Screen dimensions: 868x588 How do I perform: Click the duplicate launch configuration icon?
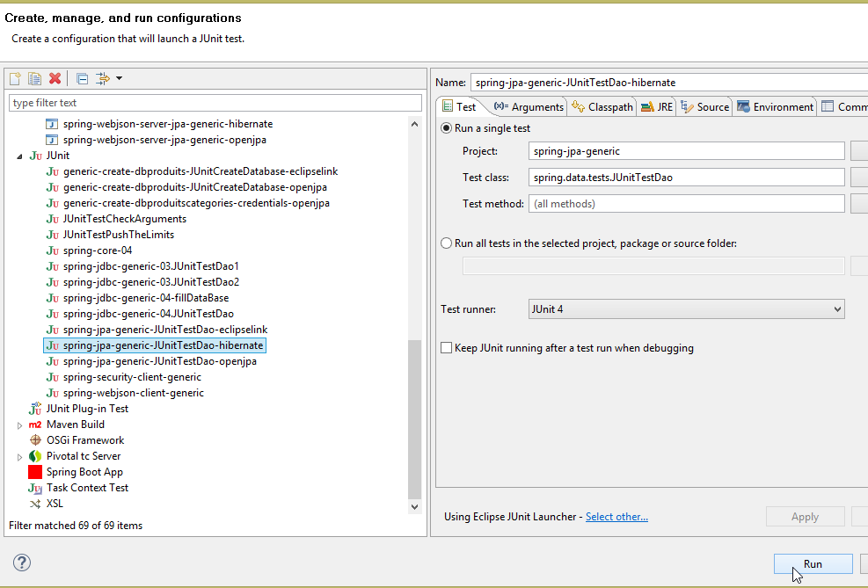[x=34, y=79]
